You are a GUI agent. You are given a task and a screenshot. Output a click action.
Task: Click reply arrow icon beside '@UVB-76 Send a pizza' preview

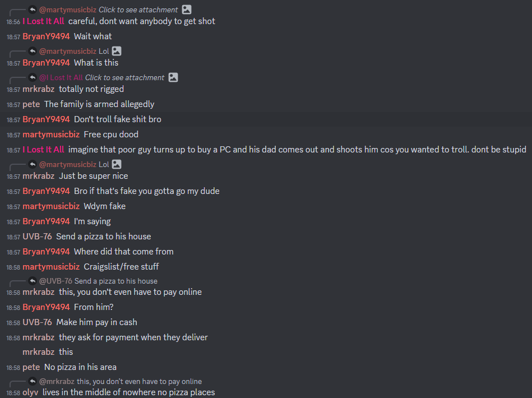coord(33,281)
